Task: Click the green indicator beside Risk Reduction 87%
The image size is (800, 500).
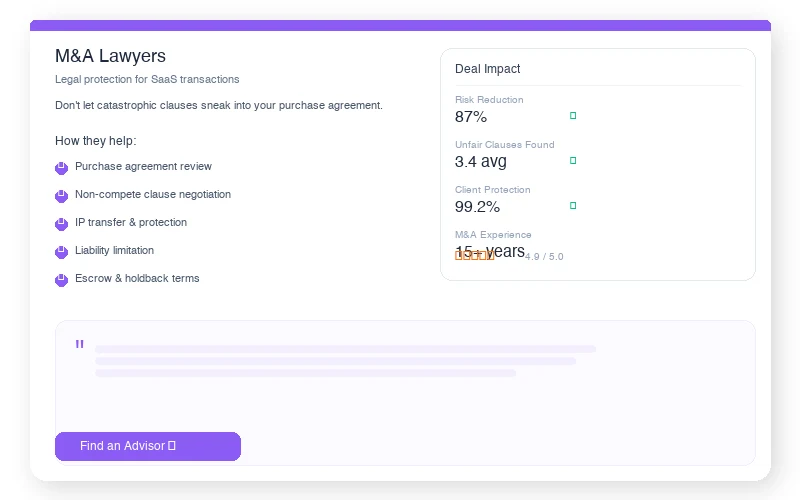Action: tap(573, 116)
